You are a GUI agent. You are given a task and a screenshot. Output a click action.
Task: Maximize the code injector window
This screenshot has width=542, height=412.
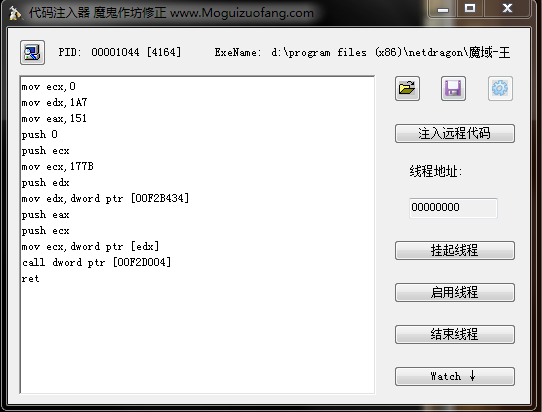click(x=470, y=8)
